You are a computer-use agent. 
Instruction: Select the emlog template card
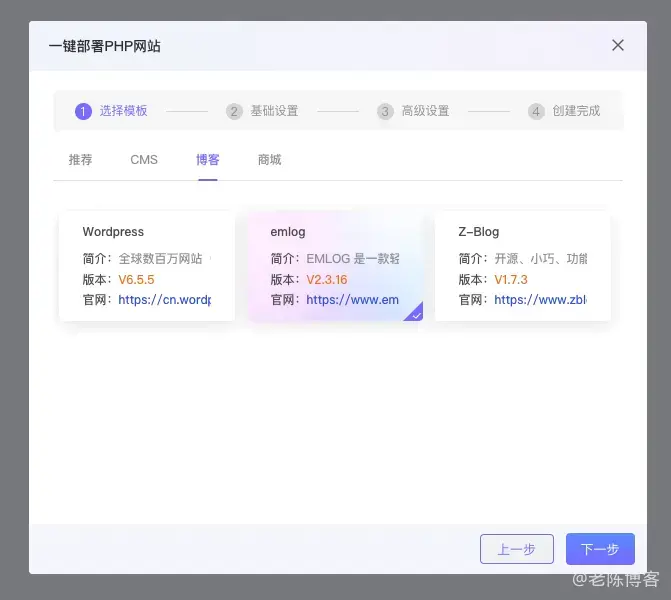[336, 266]
